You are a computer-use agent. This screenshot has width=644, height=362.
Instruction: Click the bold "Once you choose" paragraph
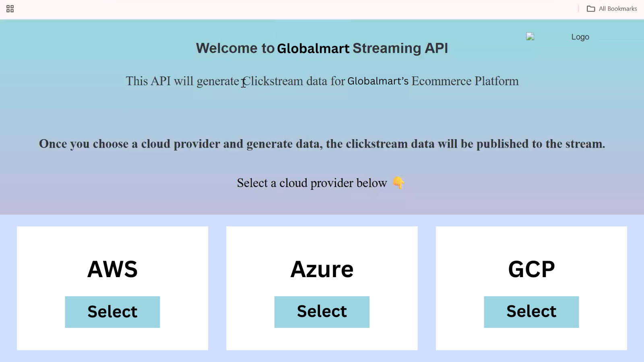322,144
